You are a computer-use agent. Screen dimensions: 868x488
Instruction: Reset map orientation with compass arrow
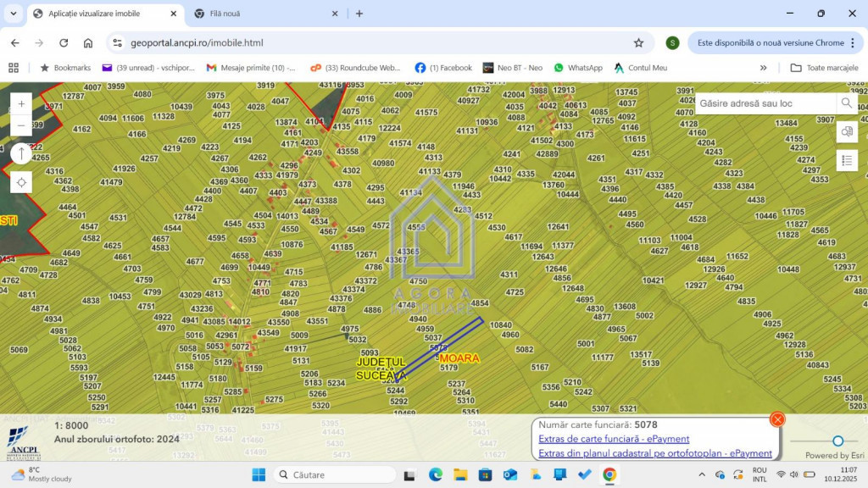(x=21, y=153)
